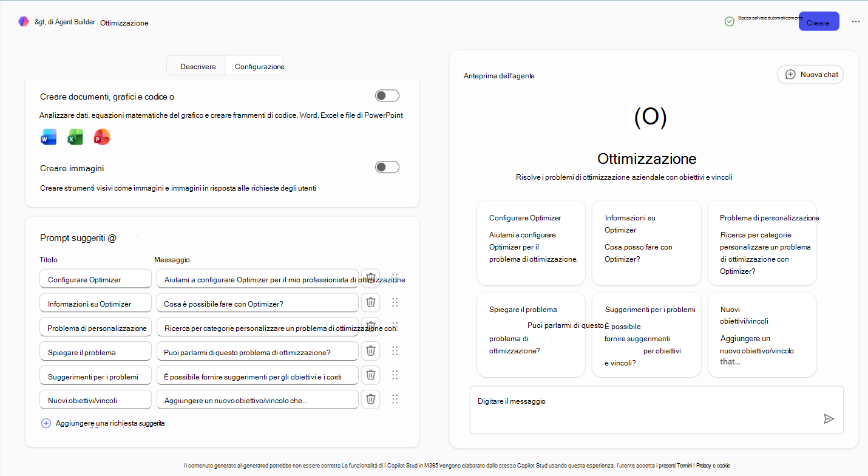Image resolution: width=868 pixels, height=476 pixels.
Task: Click the Word app icon
Action: point(49,137)
